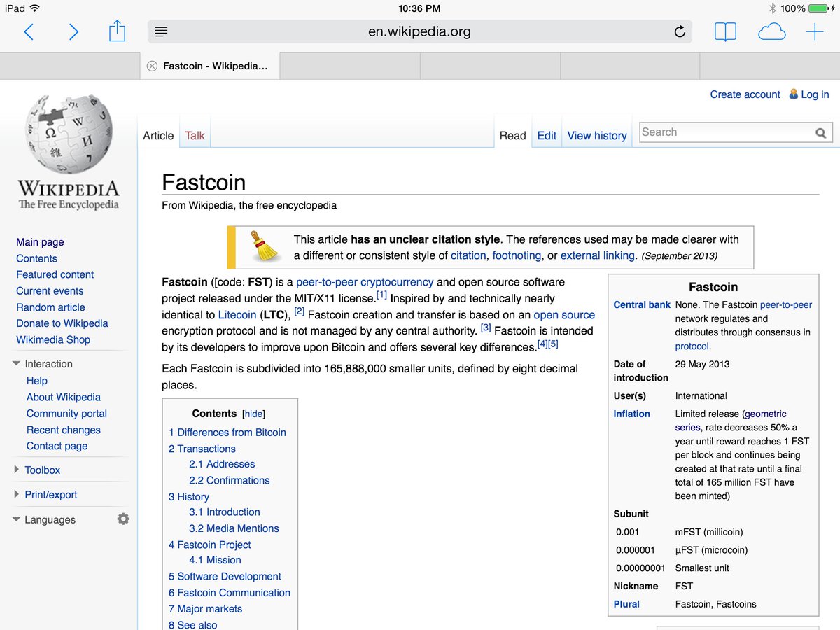
Task: Click the search magnifier icon
Action: point(820,133)
